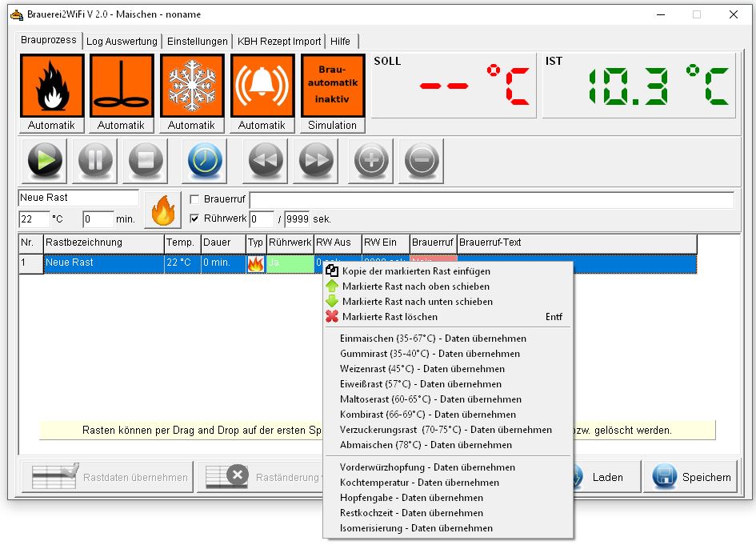Click the minus remove rest icon
The image size is (756, 545).
click(421, 161)
